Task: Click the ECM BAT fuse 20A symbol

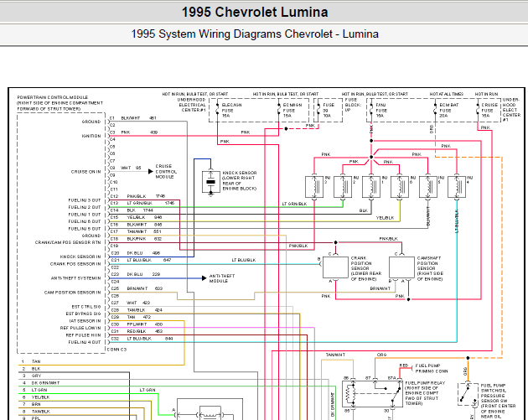Action: coord(435,110)
